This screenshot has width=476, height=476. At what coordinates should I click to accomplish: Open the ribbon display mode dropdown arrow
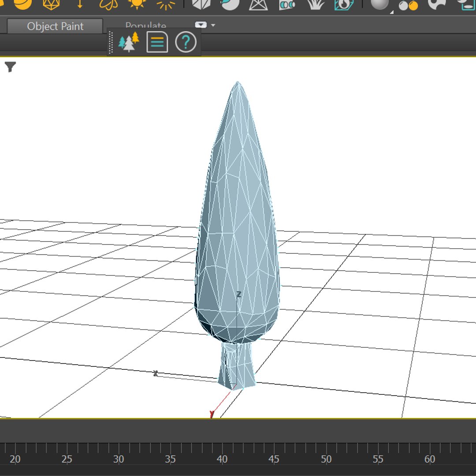[213, 25]
